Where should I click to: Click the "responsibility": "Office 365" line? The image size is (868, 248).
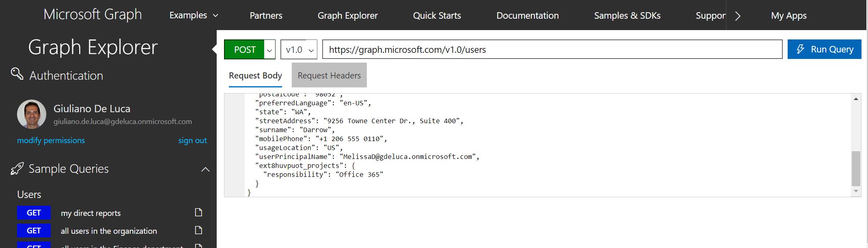coord(323,174)
